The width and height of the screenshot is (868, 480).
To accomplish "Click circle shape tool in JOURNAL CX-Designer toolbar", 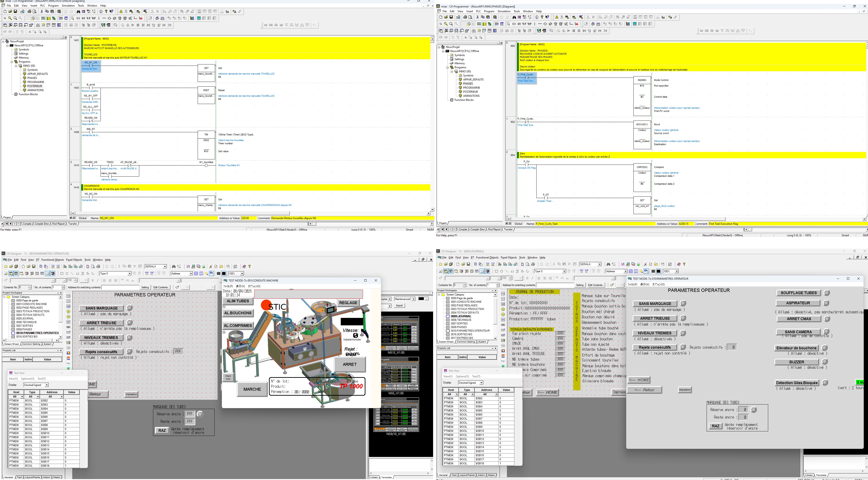I will pos(501,271).
